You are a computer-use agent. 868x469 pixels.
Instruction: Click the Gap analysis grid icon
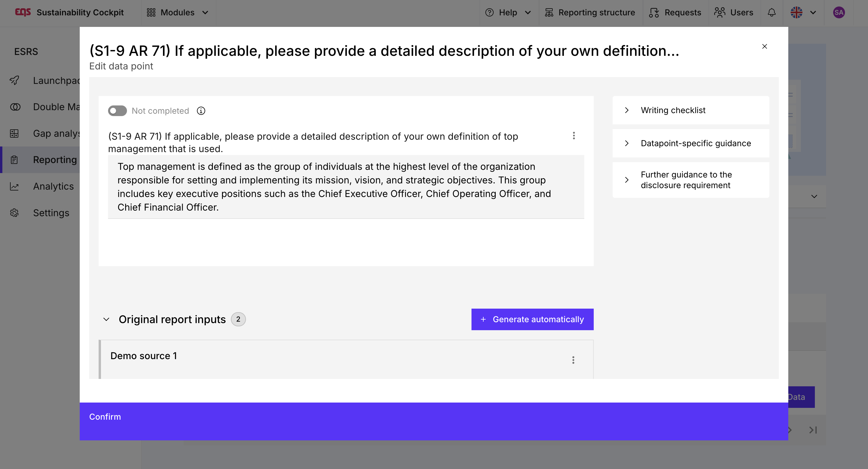tap(14, 133)
